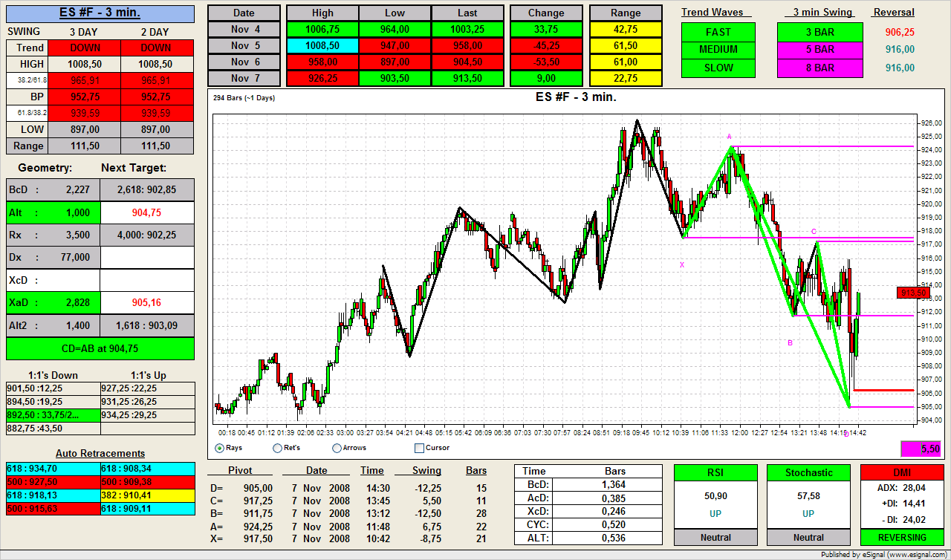Click the green REVERSING status box
The height and width of the screenshot is (560, 951).
(901, 537)
